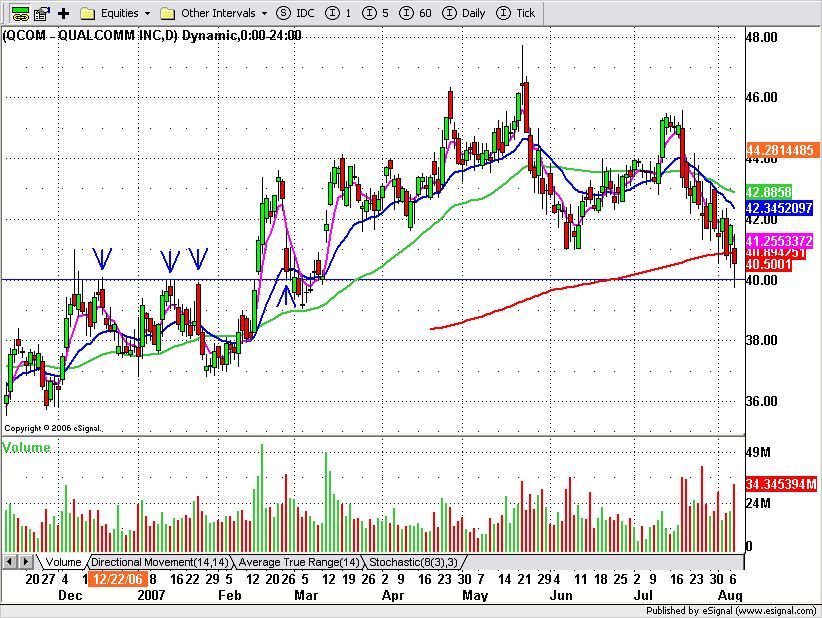
Task: Click the Apr month label on time axis
Action: coord(393,595)
